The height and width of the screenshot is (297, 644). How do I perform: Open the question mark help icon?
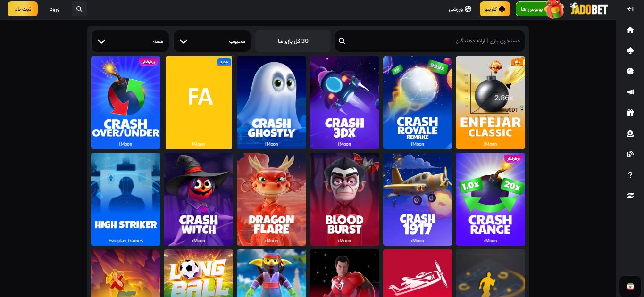click(x=630, y=175)
